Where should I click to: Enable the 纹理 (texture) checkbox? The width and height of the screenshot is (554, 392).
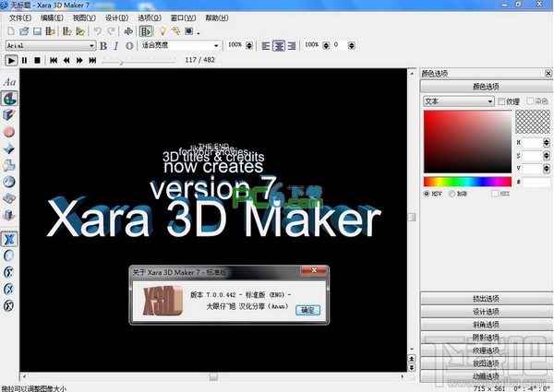click(501, 101)
